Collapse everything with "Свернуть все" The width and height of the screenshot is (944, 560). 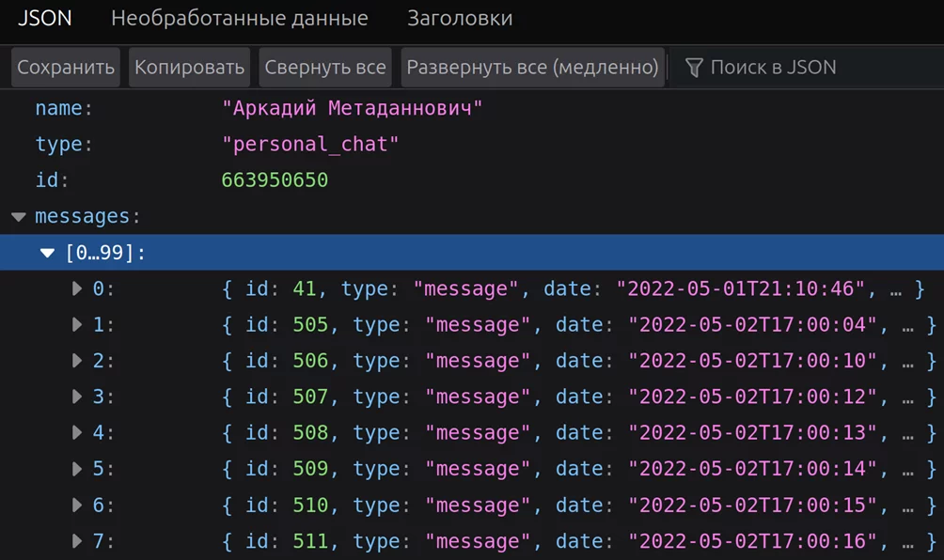pos(324,67)
